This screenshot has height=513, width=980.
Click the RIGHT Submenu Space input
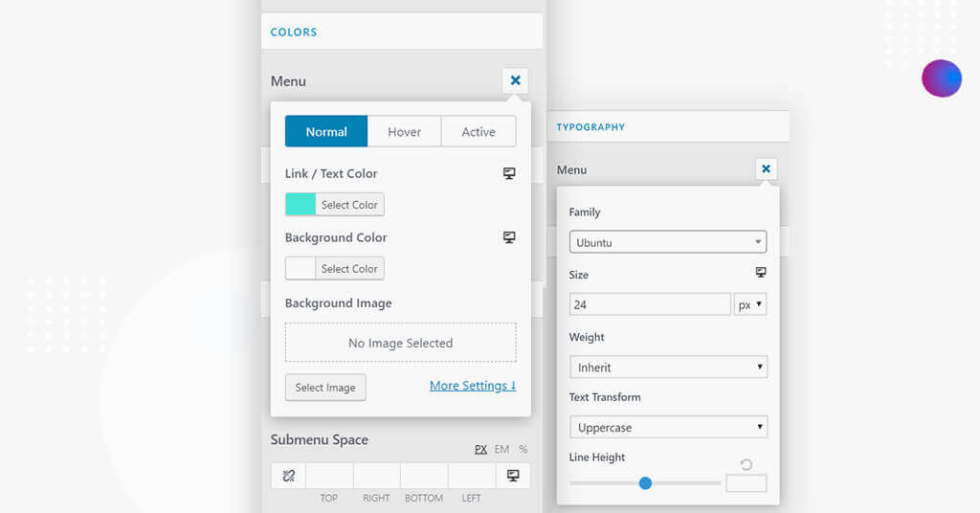tap(377, 476)
